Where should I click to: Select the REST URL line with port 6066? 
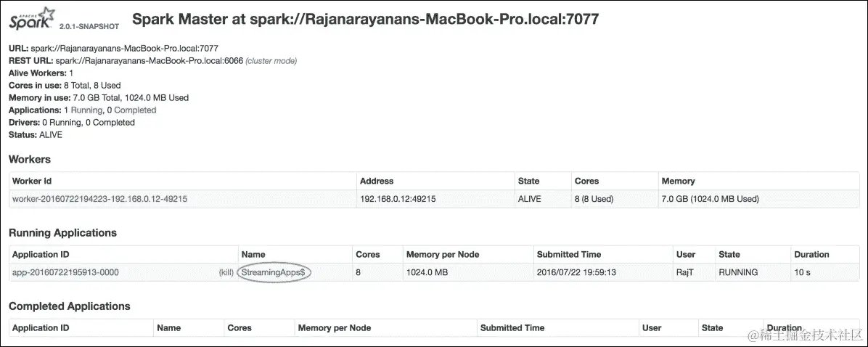153,61
